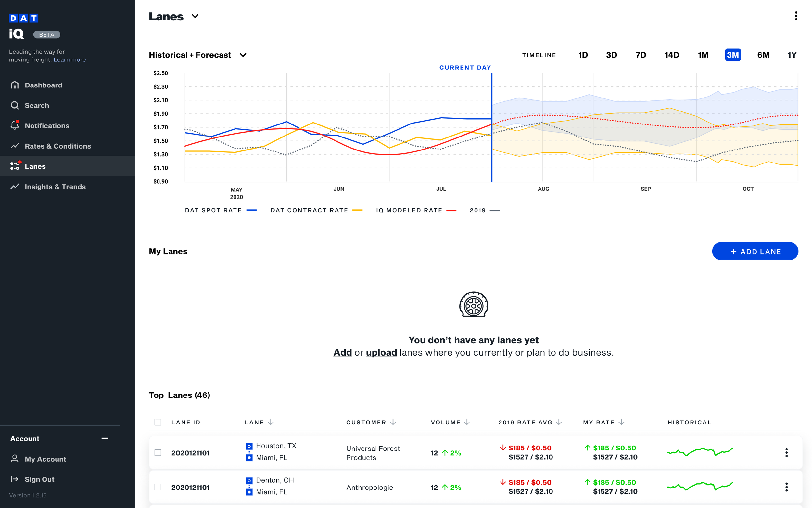Expand the Lanes title dropdown

point(195,16)
